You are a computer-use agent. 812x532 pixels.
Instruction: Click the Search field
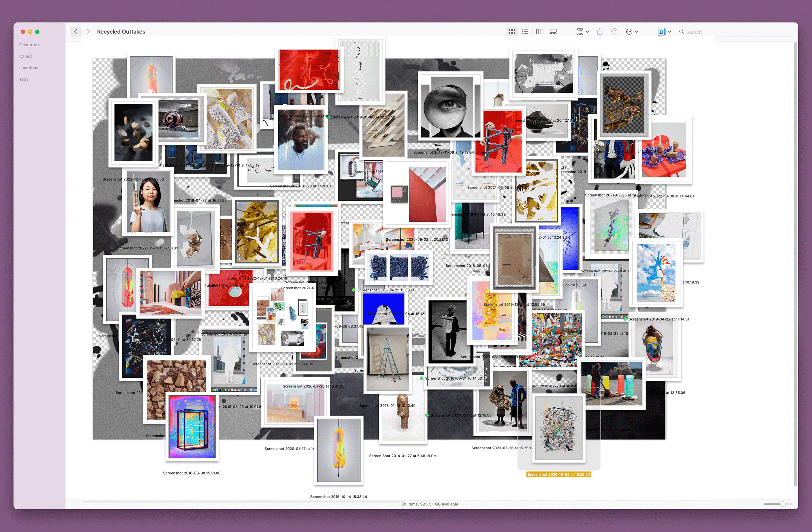coord(735,32)
